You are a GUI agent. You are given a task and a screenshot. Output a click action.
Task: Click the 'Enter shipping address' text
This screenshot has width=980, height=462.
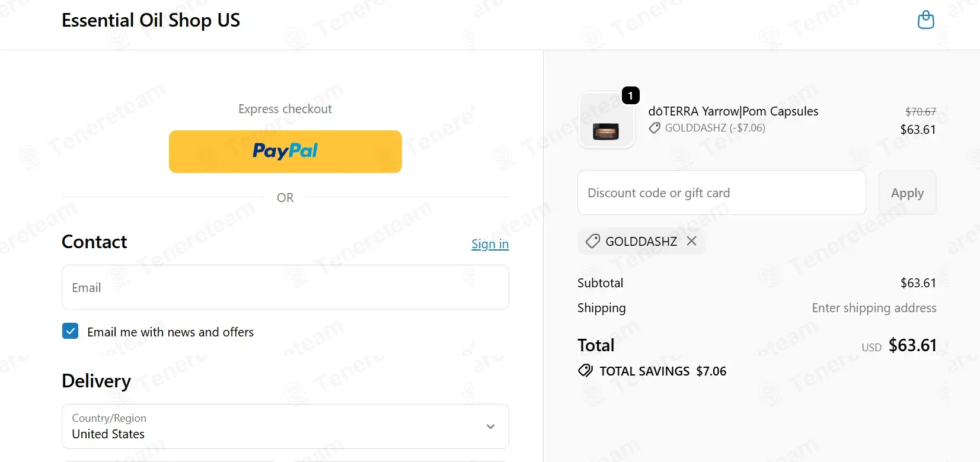pos(873,308)
